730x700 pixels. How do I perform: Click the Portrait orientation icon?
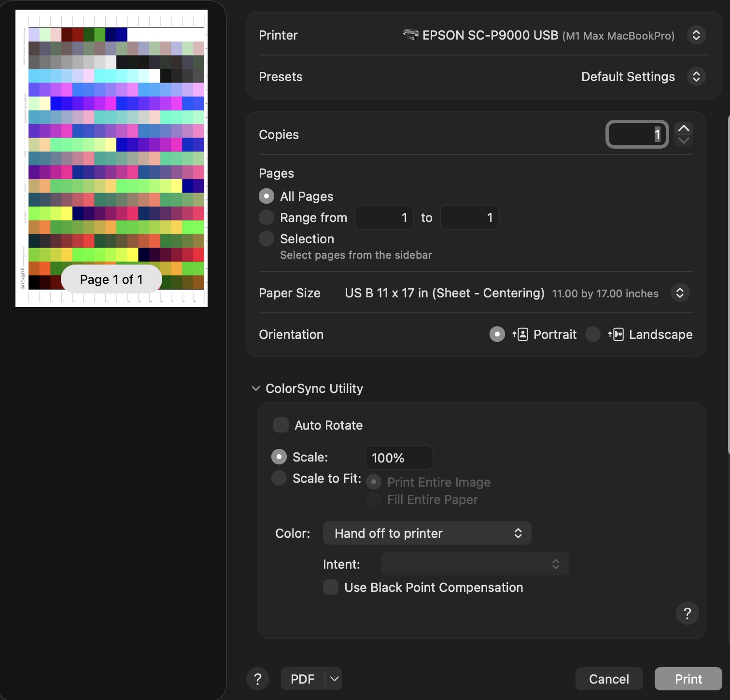click(x=520, y=335)
